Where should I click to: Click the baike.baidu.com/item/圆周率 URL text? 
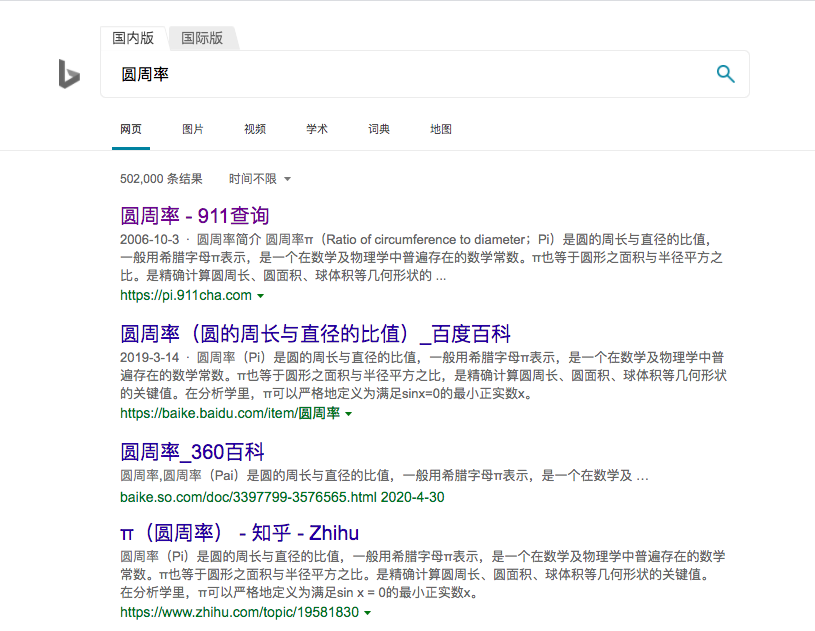point(230,413)
